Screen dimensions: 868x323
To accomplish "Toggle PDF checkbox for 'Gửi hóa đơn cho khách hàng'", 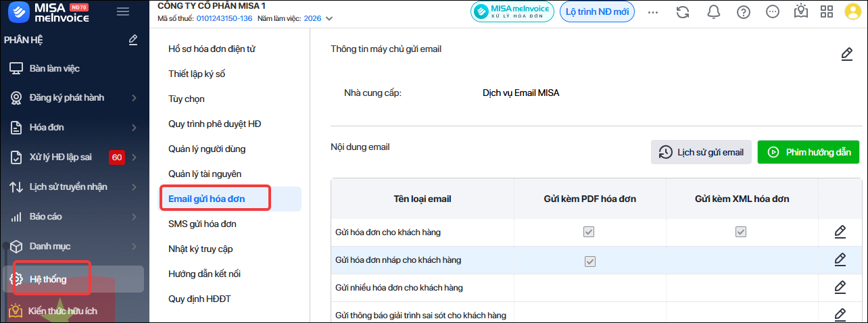I will point(589,232).
